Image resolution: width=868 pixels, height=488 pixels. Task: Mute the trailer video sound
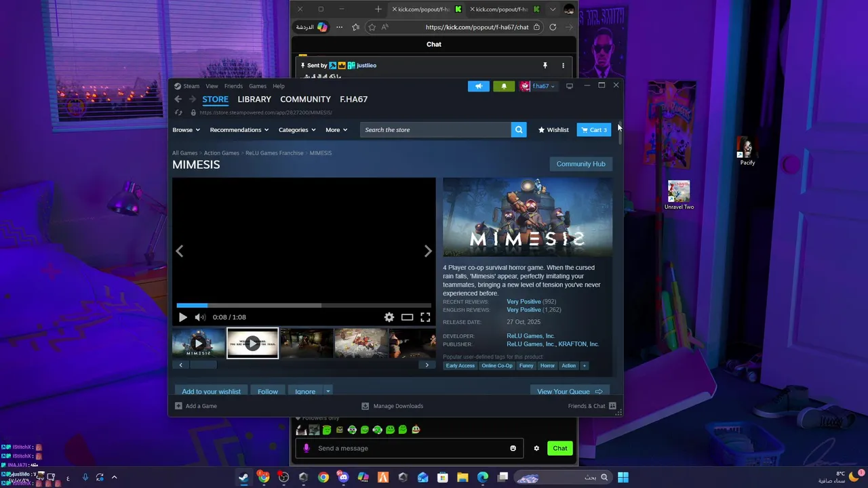200,317
